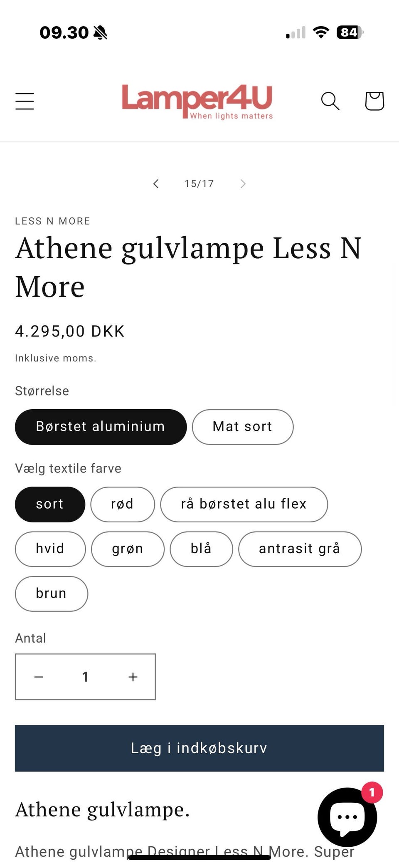Open the hamburger navigation menu
The height and width of the screenshot is (868, 399).
click(x=24, y=101)
